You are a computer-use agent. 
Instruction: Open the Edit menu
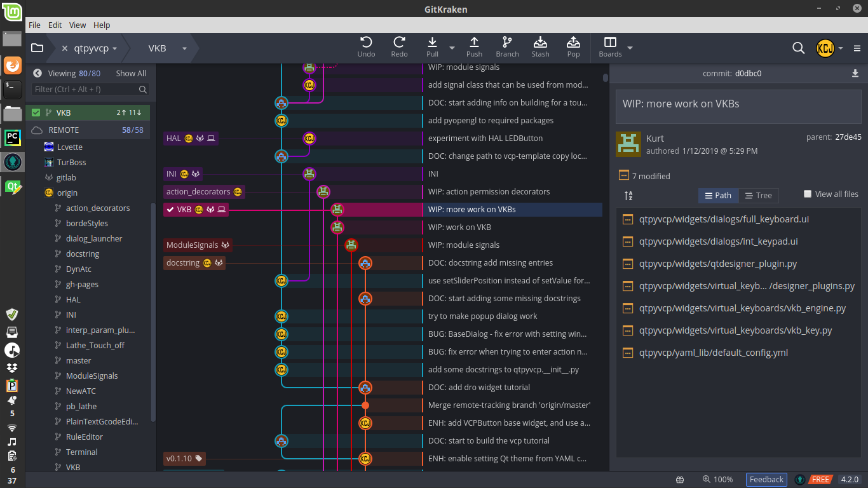click(55, 25)
